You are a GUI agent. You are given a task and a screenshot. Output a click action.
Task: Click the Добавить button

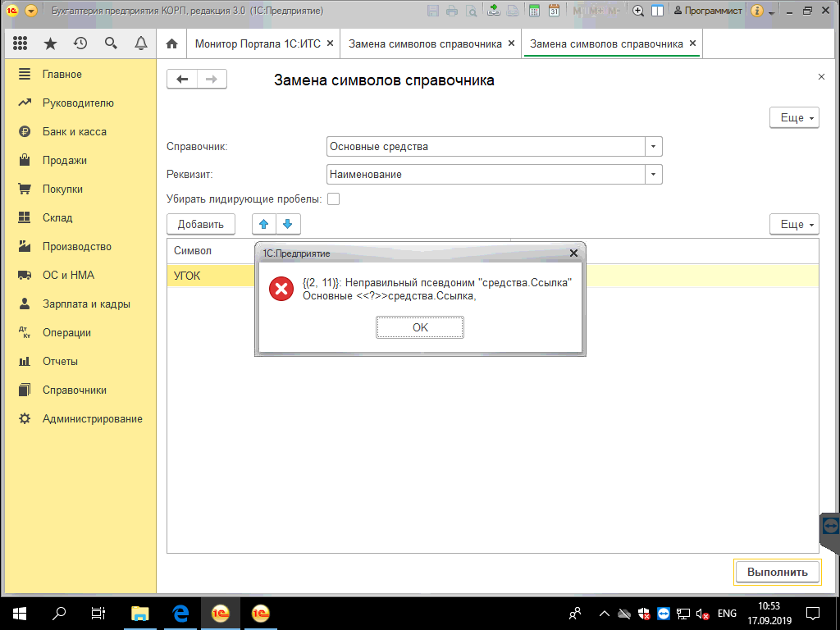coord(201,224)
